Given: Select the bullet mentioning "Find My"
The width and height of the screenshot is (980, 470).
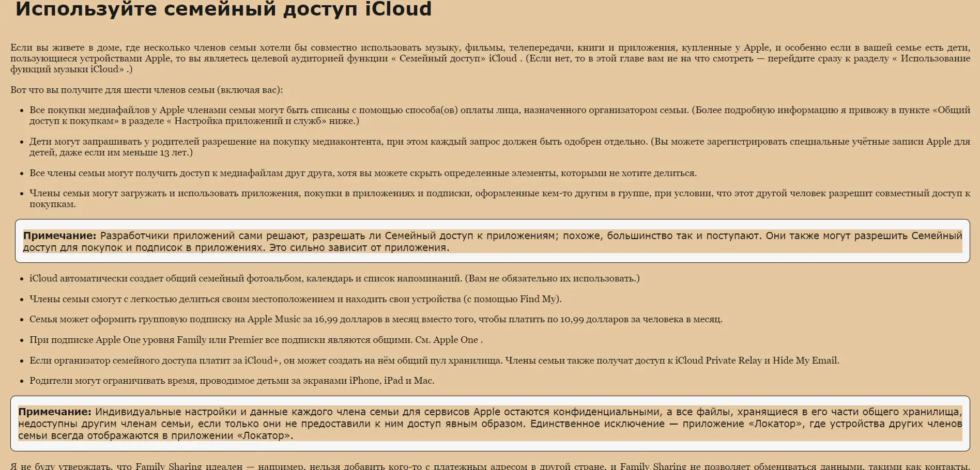Looking at the screenshot, I should (x=295, y=299).
